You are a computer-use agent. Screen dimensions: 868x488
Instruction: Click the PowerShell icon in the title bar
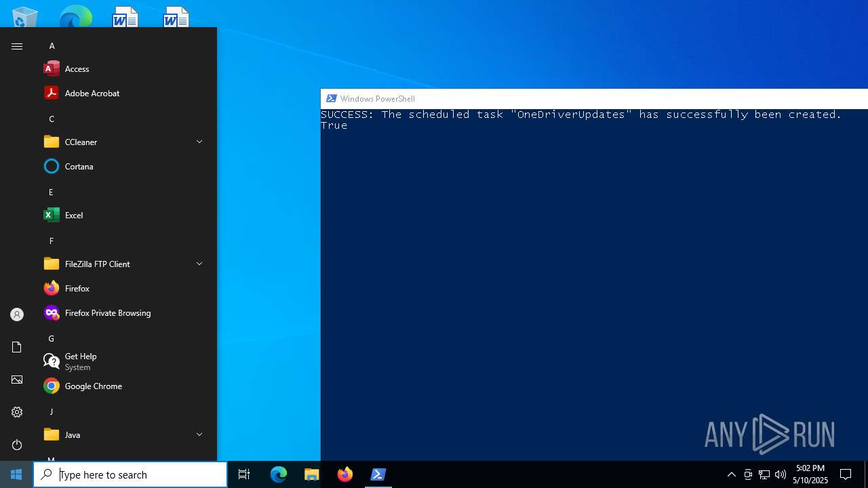(x=332, y=98)
